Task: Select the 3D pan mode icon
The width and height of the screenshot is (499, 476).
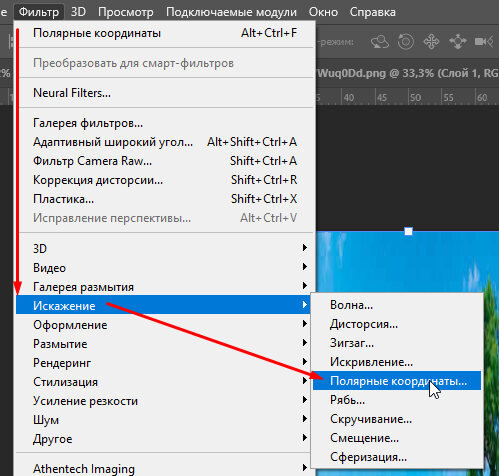Action: [431, 42]
